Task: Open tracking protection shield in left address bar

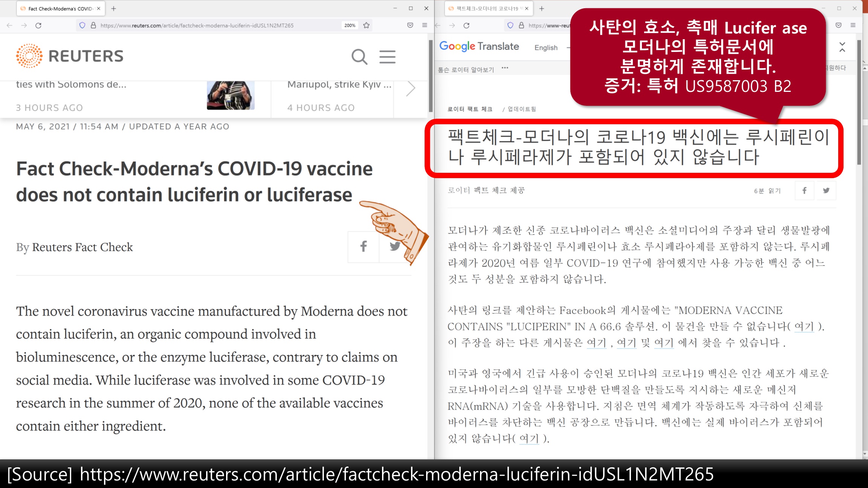Action: point(82,25)
